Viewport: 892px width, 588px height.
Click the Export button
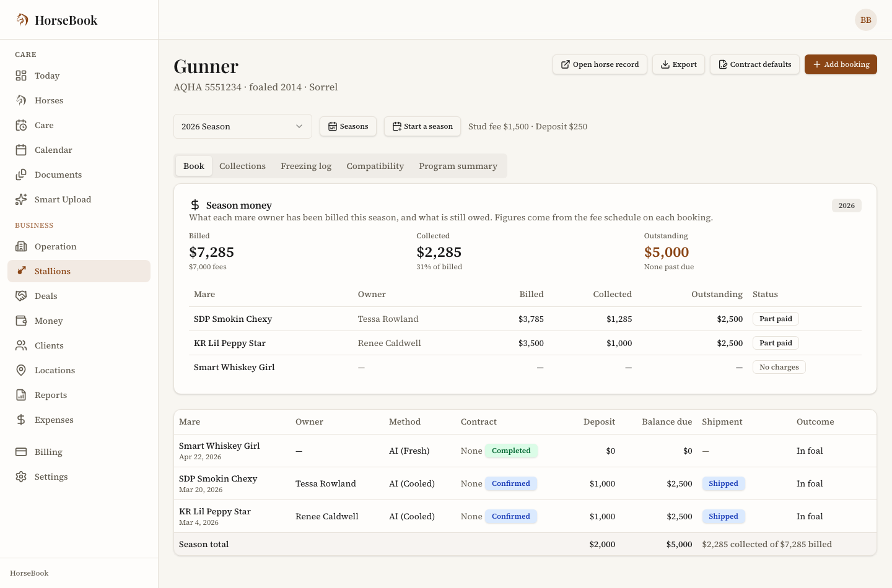click(678, 64)
